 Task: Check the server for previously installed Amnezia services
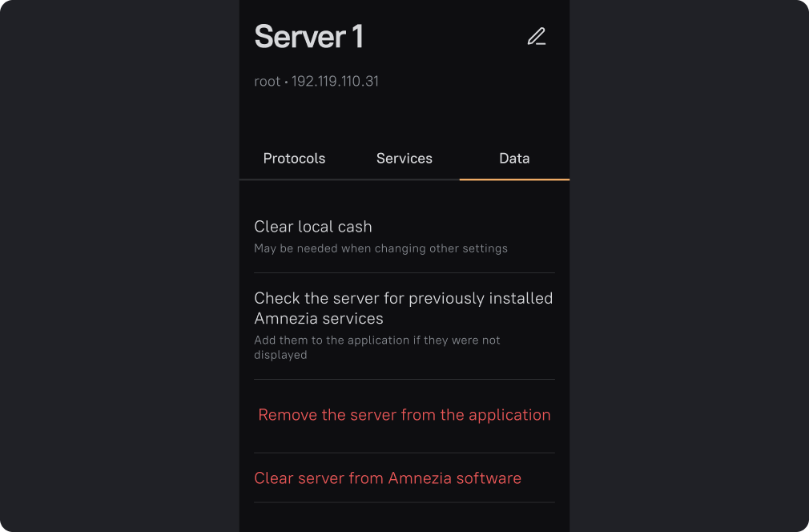[403, 308]
